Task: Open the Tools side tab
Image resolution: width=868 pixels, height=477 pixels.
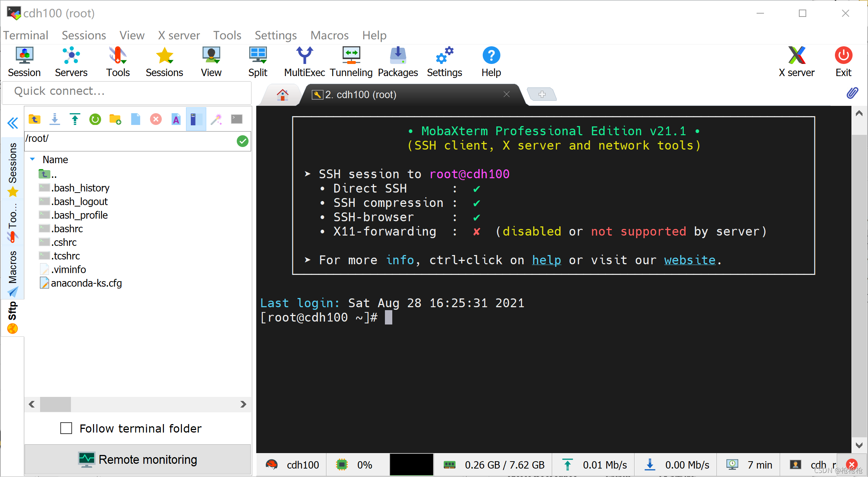Action: (x=13, y=223)
